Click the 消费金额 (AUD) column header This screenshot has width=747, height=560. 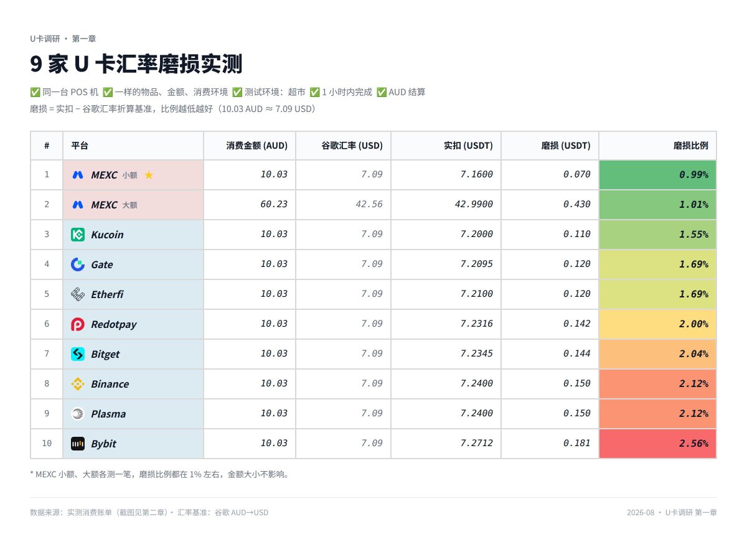click(x=250, y=146)
